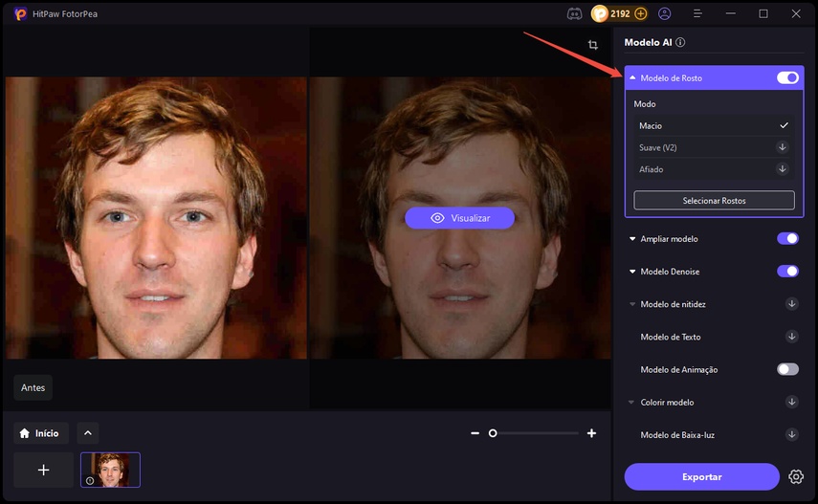The width and height of the screenshot is (818, 504).
Task: Click the 2192 credits count
Action: (620, 14)
